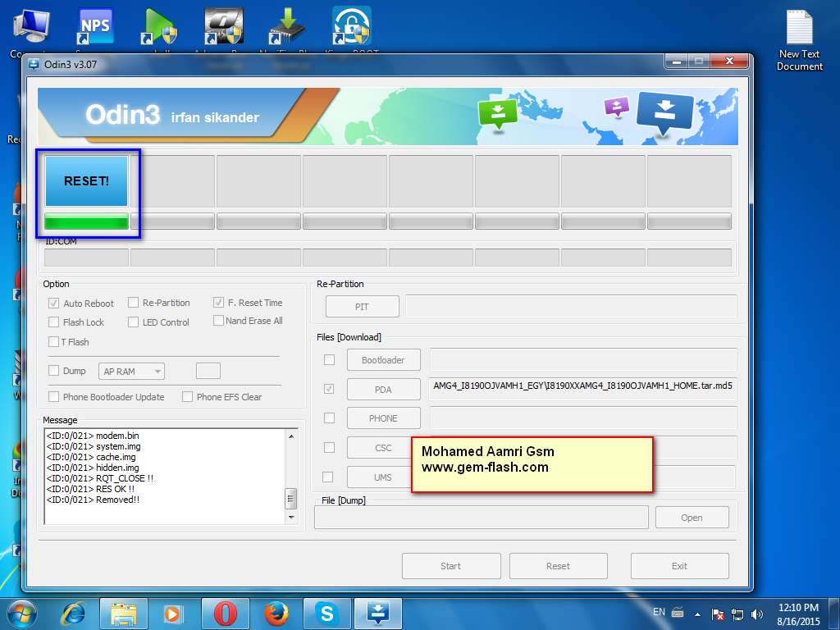Click the Message log scrollbar thumb
Screen dimensions: 840x630
pyautogui.click(x=290, y=499)
